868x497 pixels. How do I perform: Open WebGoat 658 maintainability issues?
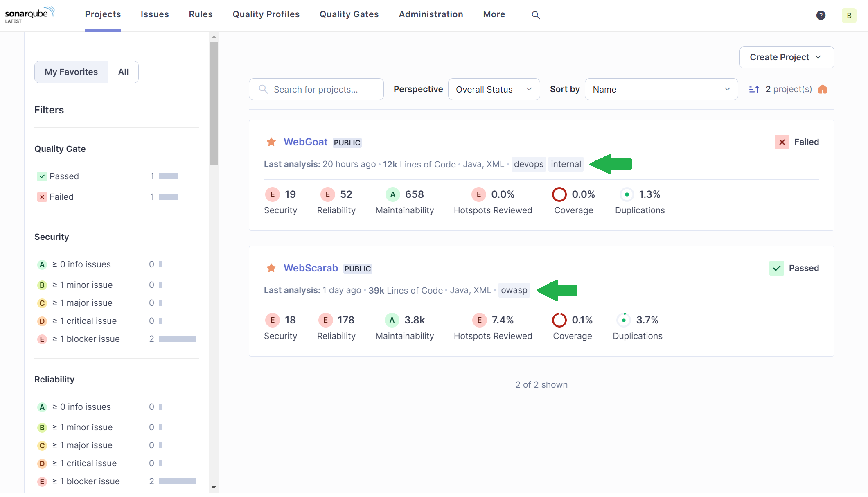[x=414, y=194]
